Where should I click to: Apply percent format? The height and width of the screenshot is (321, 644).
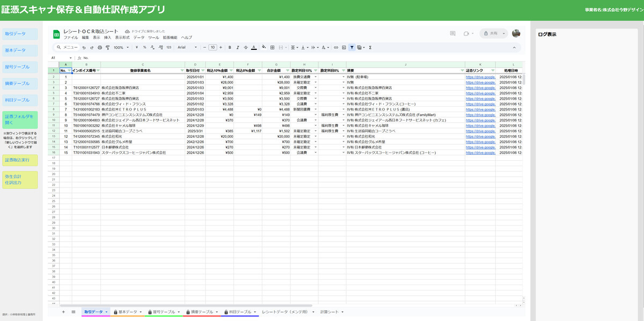(144, 47)
